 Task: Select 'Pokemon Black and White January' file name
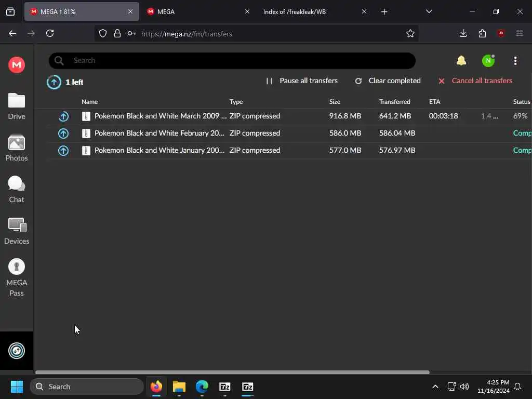tap(159, 150)
